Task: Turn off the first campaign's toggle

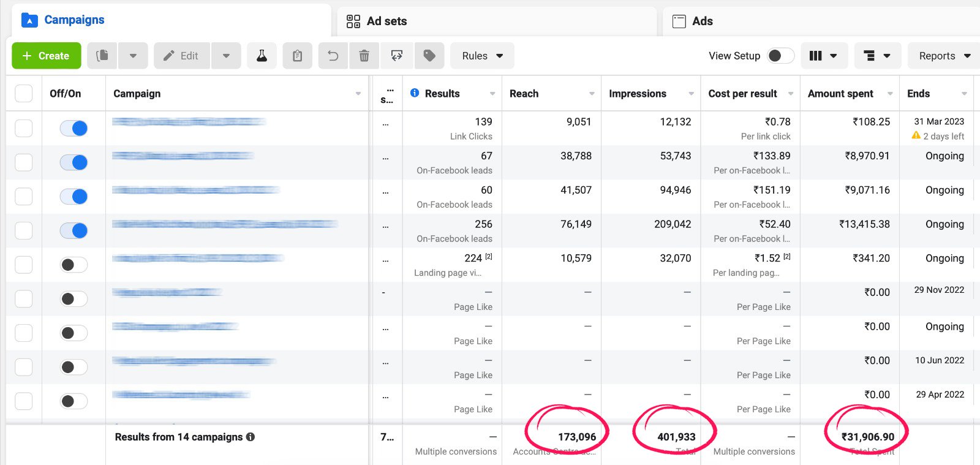Action: coord(73,128)
